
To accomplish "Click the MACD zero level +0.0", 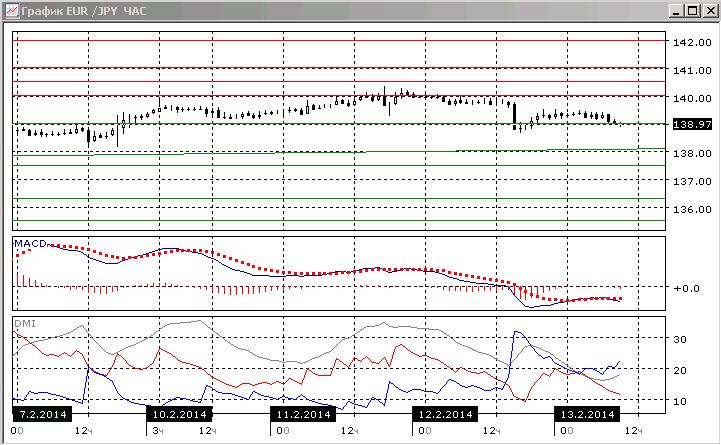I will (x=687, y=289).
